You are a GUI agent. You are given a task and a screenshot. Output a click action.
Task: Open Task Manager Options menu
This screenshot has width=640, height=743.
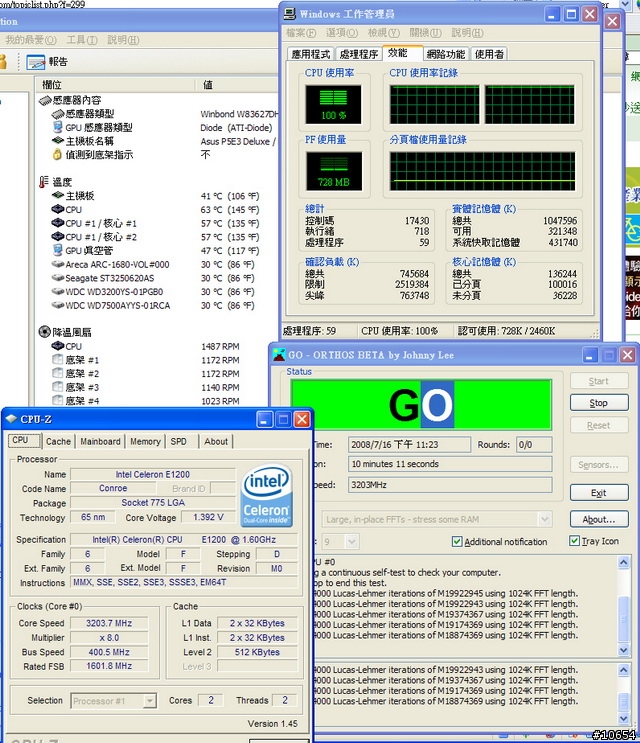pos(342,33)
